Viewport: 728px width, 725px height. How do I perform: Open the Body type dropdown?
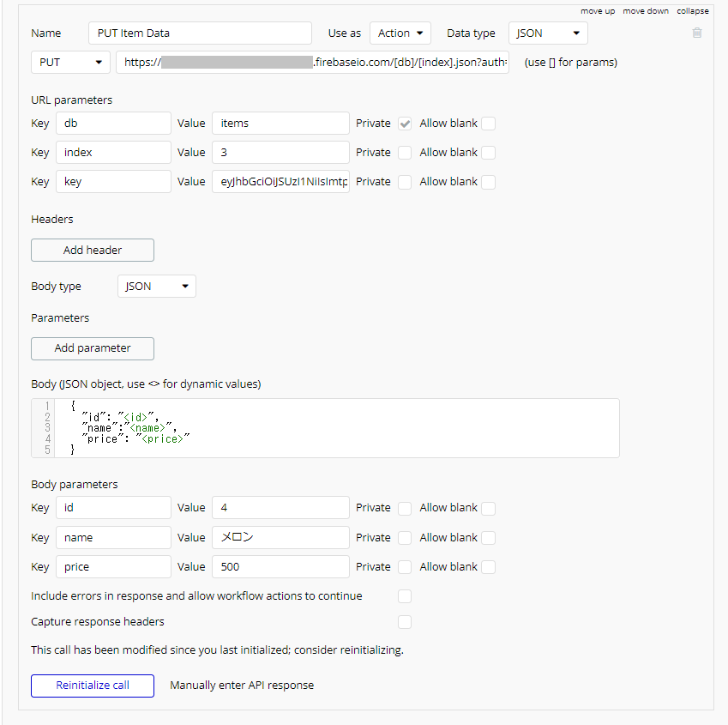(x=157, y=287)
